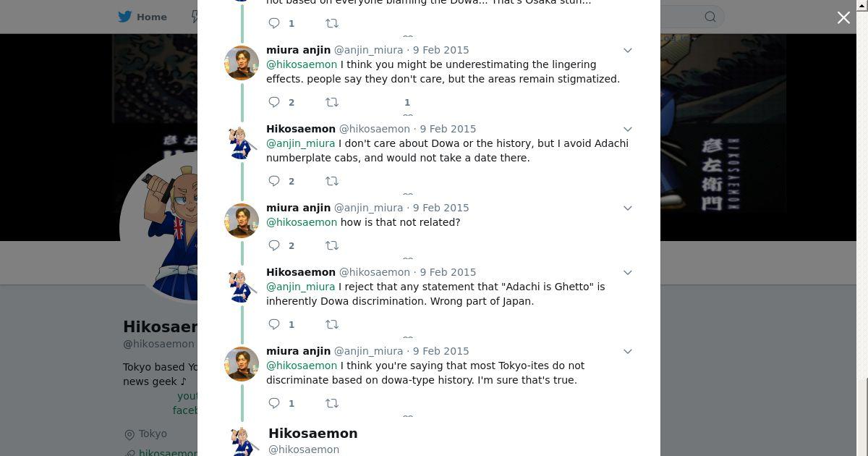Reply to Hikosaemon's 'Adachi numberplate cabs' tweet
Image resolution: width=868 pixels, height=456 pixels.
point(275,181)
